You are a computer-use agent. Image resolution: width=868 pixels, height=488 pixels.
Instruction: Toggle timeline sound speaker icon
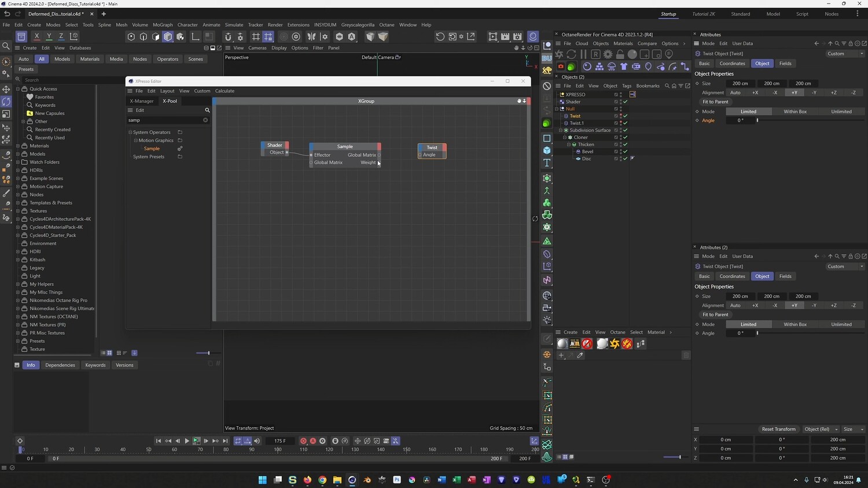tap(257, 441)
